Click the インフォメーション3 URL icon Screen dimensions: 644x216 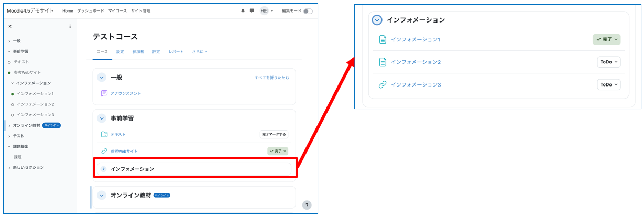click(383, 84)
